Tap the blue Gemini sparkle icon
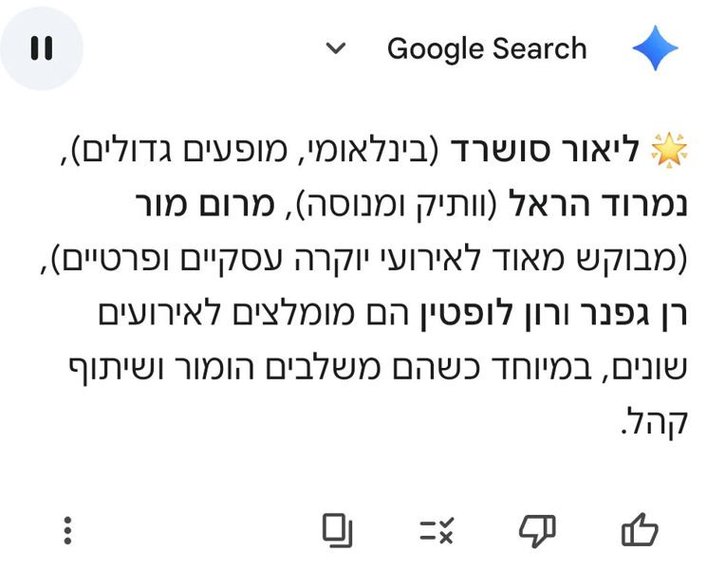Screen dimensions: 707x588 click(x=655, y=48)
